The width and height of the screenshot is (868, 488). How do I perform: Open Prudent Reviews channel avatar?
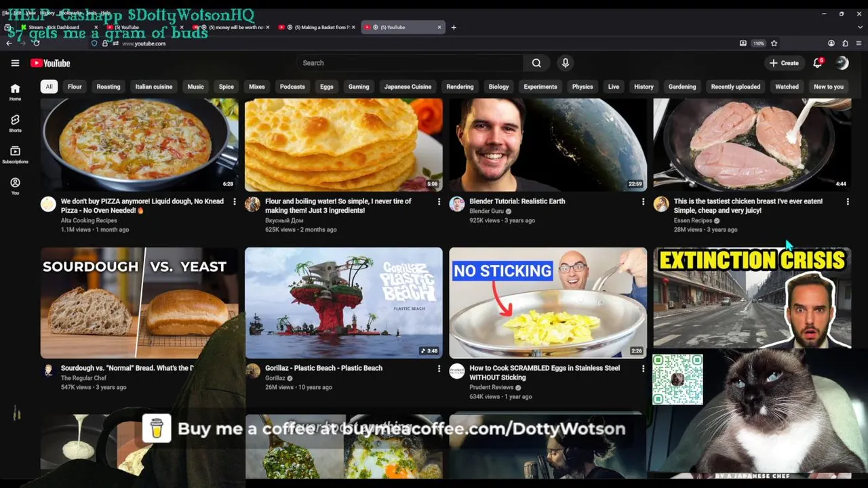pos(457,371)
